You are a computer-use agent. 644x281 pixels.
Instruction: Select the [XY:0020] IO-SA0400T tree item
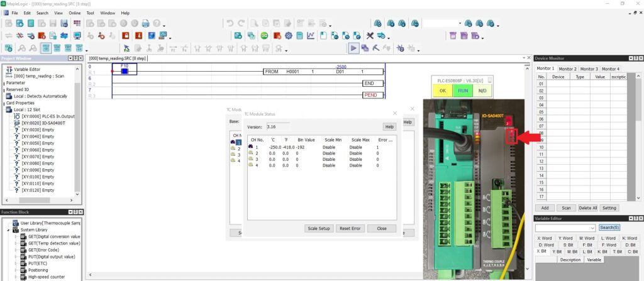point(43,123)
